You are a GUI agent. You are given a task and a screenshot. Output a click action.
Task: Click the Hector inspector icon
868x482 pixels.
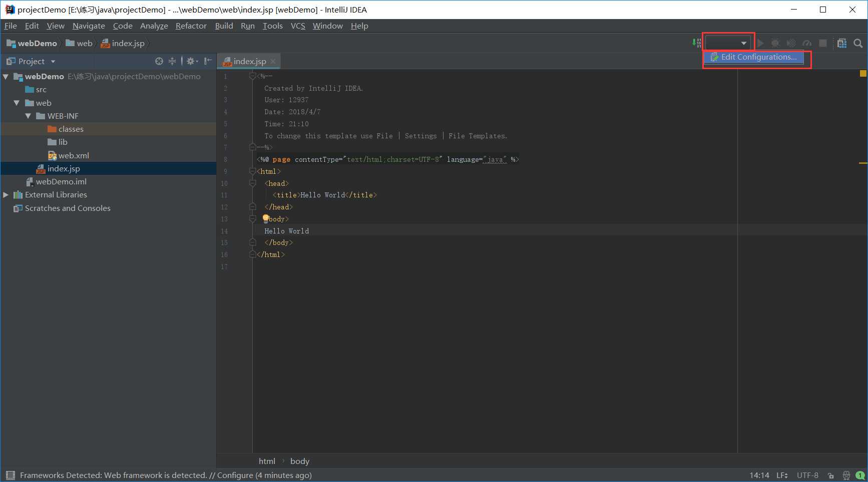(x=846, y=475)
